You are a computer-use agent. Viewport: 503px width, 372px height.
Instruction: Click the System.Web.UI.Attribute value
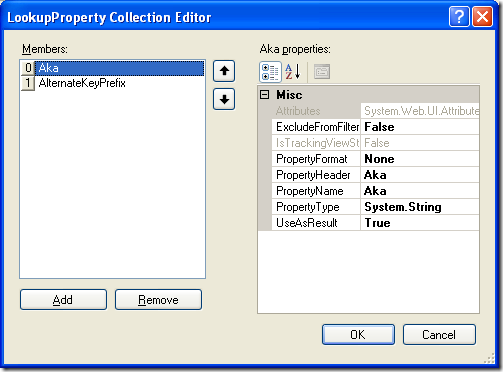pyautogui.click(x=420, y=111)
